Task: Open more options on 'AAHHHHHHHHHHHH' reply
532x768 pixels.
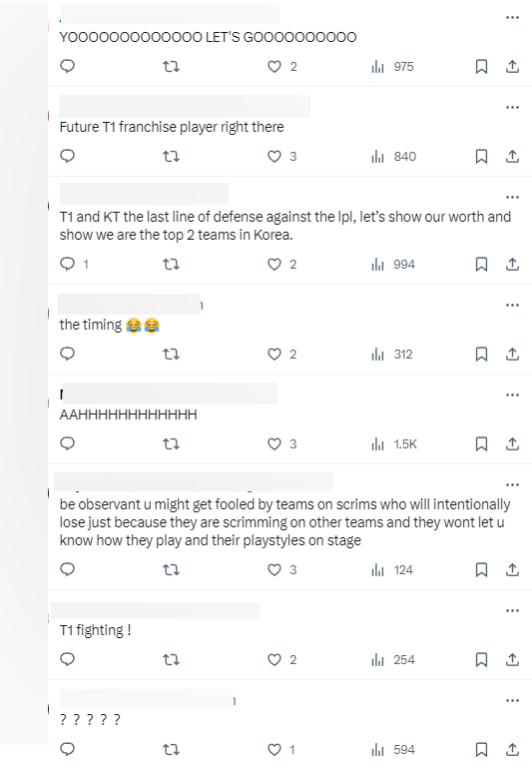Action: pos(512,394)
